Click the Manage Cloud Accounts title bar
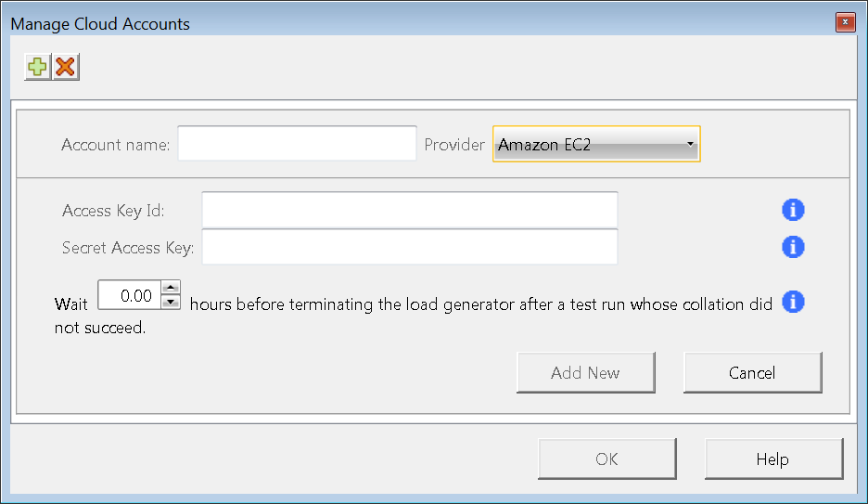Viewport: 868px width, 504px height. (x=421, y=23)
